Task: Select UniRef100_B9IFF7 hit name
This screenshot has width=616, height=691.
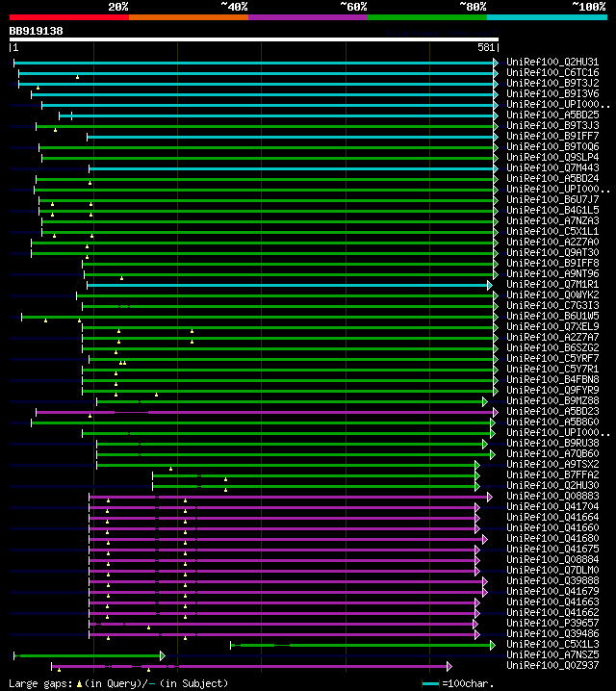Action: [552, 136]
